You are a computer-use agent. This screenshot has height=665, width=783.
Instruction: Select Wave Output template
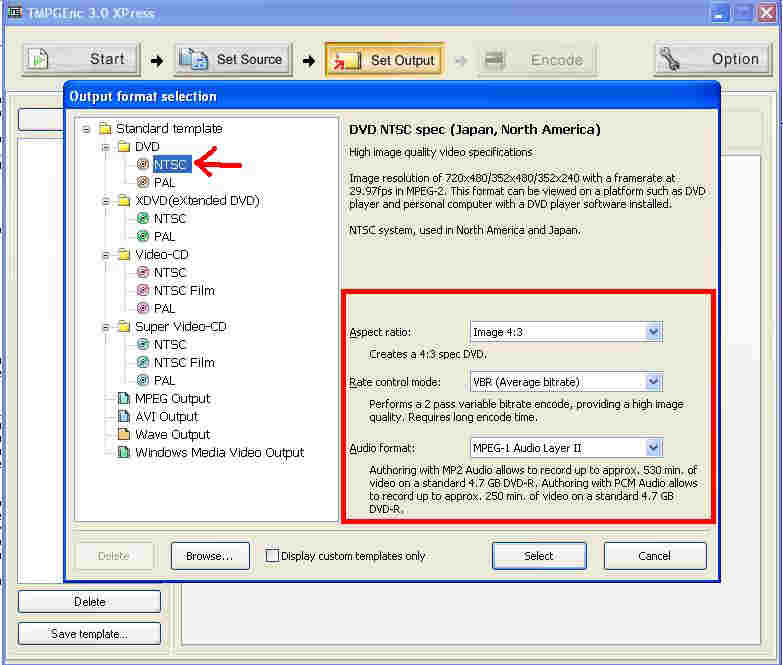tap(173, 434)
